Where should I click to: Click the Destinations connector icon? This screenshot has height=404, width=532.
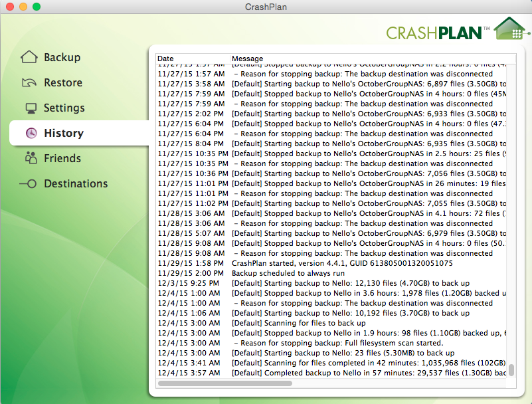28,183
